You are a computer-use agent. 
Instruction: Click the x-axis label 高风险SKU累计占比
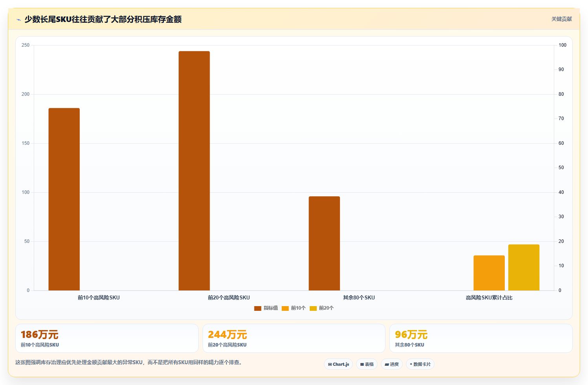(x=489, y=297)
